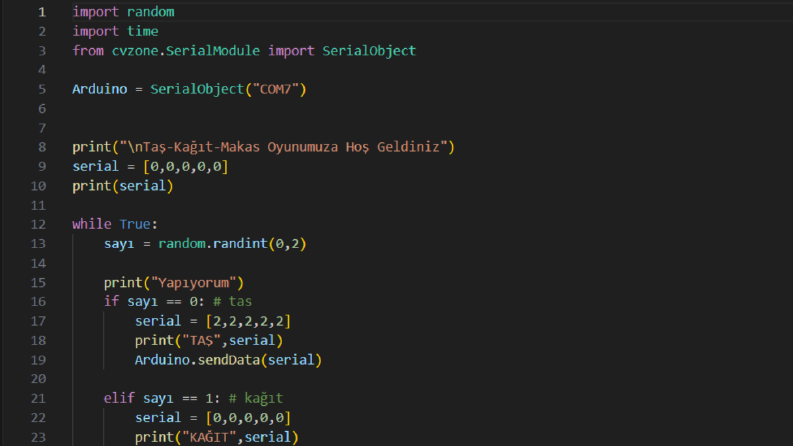Click line number 1 in the gutter
Image resolution: width=793 pixels, height=446 pixels.
pyautogui.click(x=42, y=12)
